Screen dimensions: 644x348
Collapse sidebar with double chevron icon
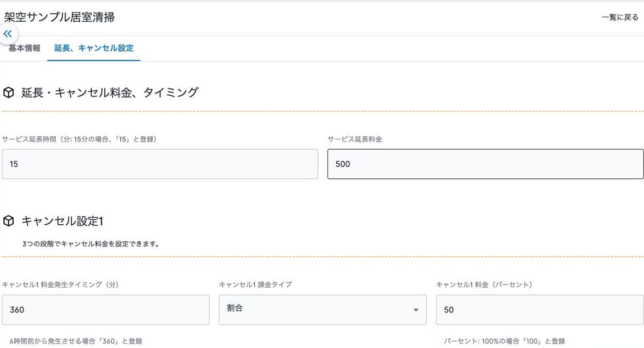pos(8,34)
